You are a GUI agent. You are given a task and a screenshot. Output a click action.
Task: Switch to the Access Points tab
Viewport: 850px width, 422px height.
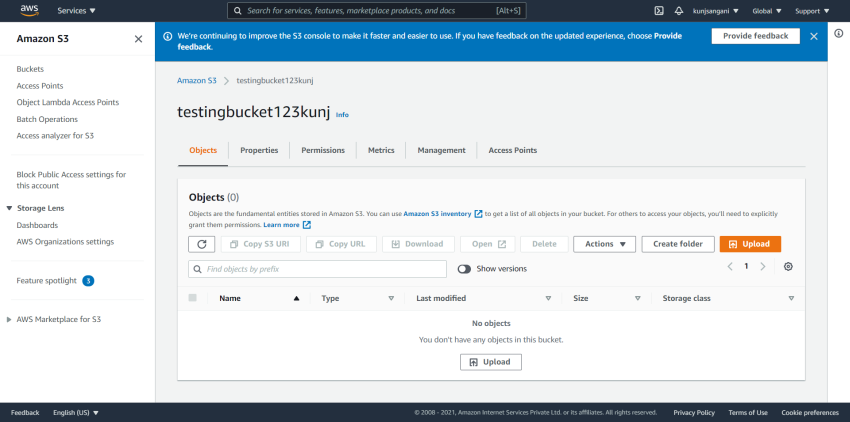[513, 150]
